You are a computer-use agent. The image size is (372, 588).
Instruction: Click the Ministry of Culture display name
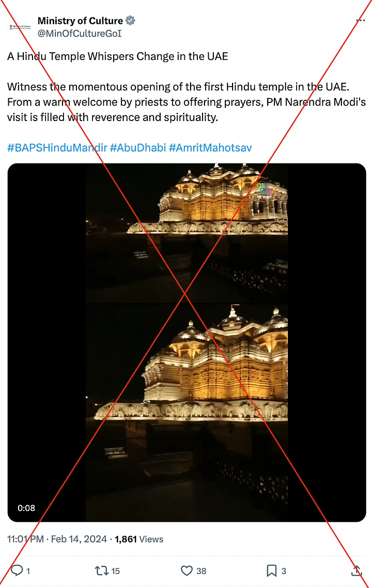80,21
